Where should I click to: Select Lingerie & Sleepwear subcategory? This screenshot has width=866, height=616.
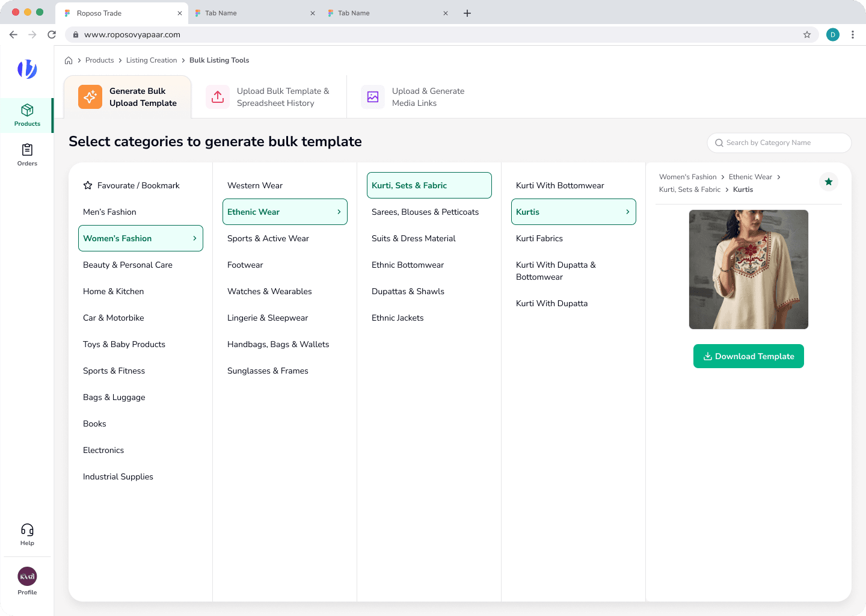pyautogui.click(x=285, y=318)
